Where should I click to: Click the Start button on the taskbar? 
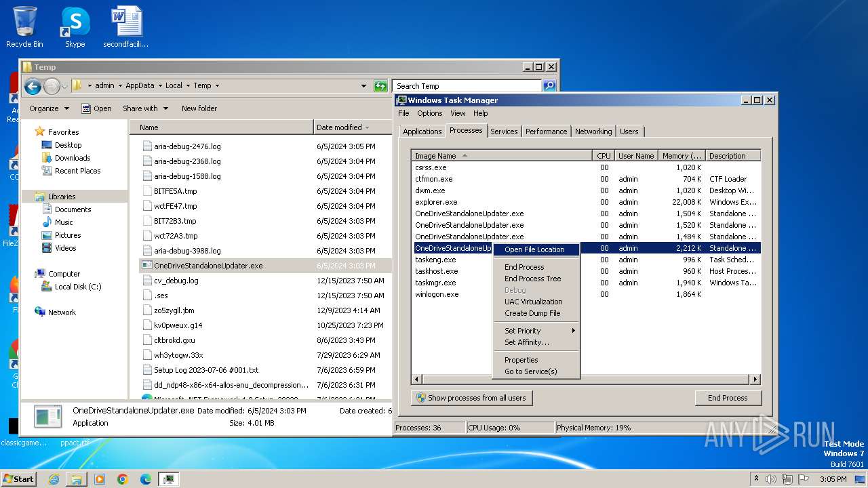click(19, 479)
